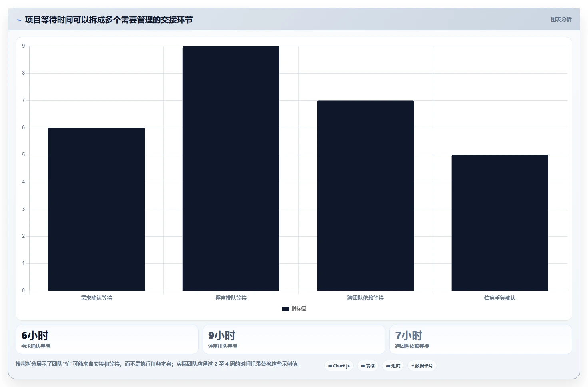Click 评审排队等待 caption under 9小时
Screen dimensions: 588x387
click(x=223, y=346)
